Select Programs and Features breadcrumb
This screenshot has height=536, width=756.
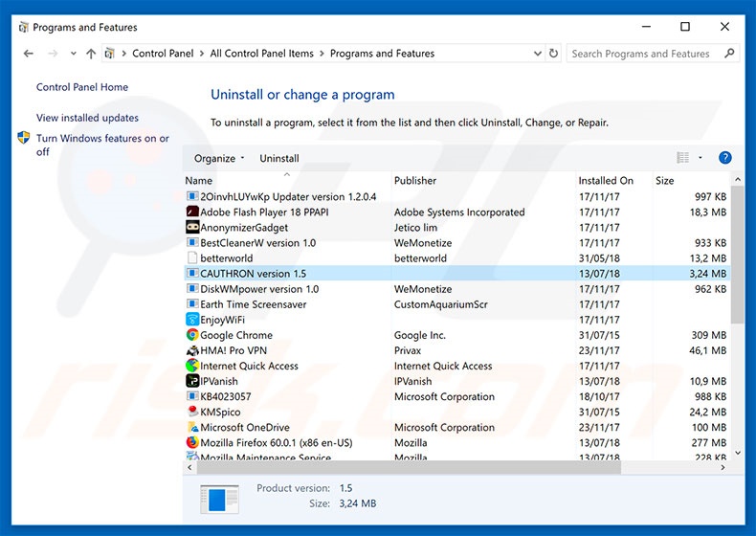click(x=383, y=54)
